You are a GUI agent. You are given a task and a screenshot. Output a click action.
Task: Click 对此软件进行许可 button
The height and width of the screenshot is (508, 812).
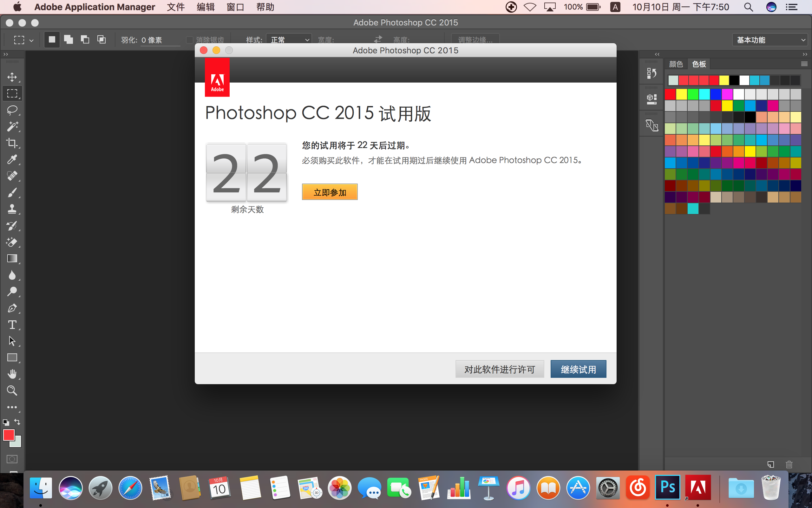500,369
